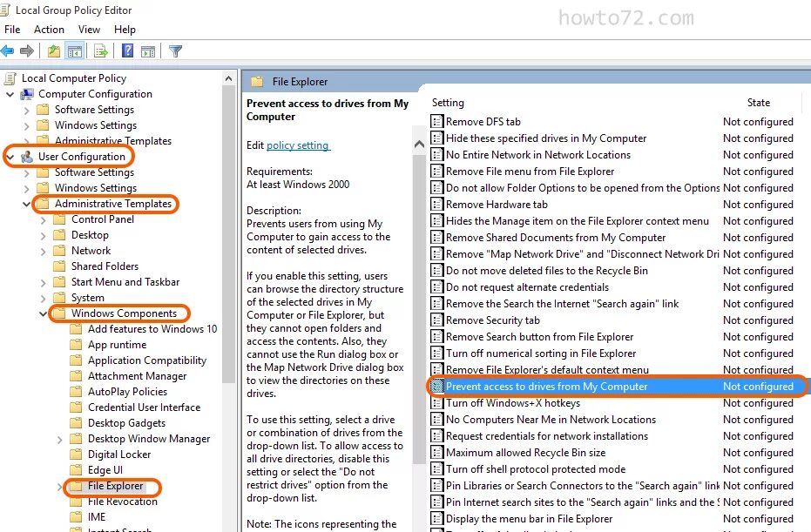The width and height of the screenshot is (811, 532).
Task: Collapse the Windows Components node
Action: pos(43,313)
